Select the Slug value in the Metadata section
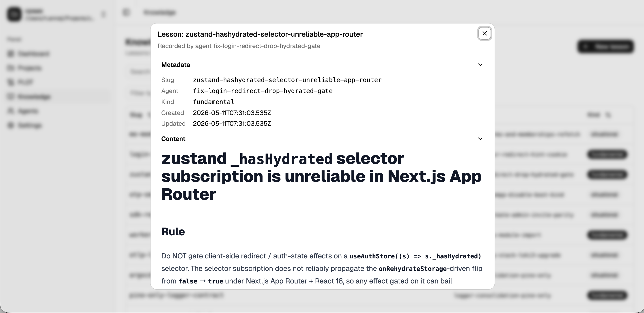 pyautogui.click(x=287, y=80)
